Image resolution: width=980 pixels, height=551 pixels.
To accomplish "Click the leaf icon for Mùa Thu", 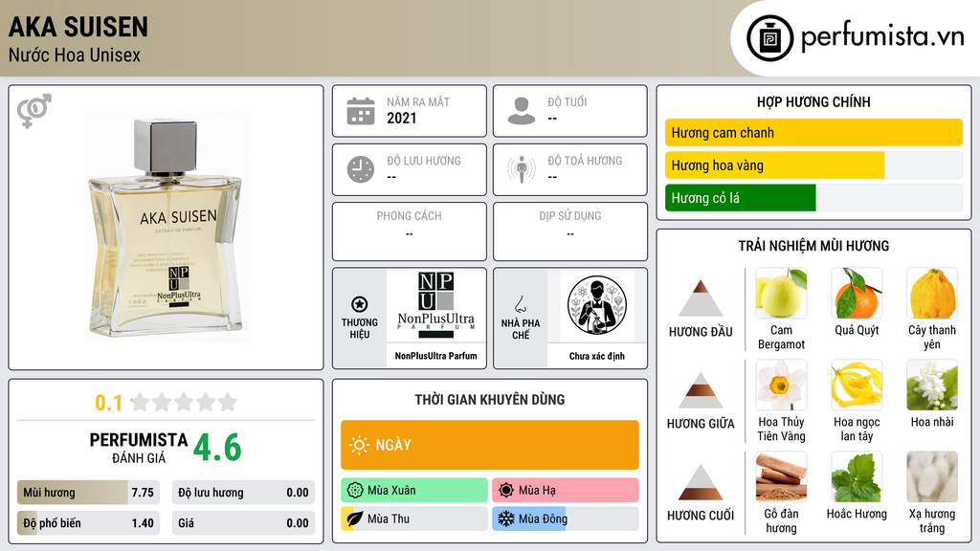I will coord(355,518).
